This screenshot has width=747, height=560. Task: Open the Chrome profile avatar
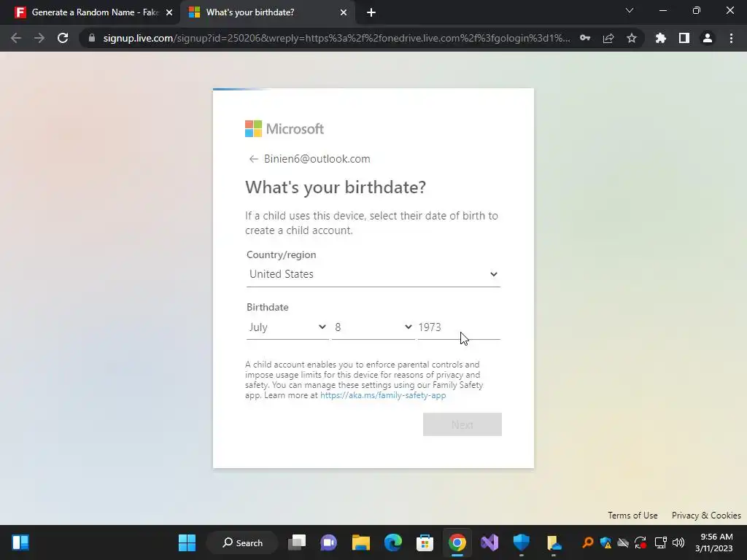pyautogui.click(x=708, y=38)
